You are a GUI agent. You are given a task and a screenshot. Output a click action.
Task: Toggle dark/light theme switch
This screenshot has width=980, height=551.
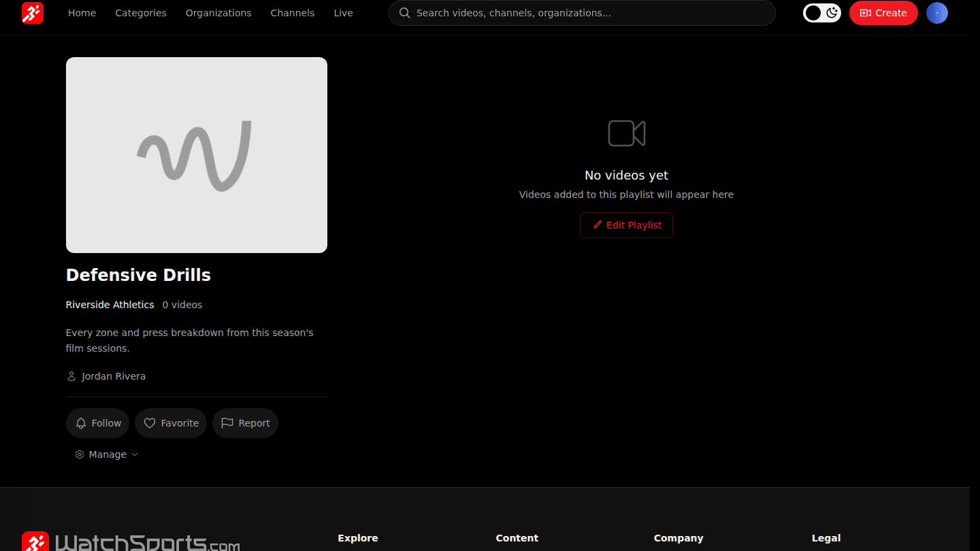pos(822,13)
